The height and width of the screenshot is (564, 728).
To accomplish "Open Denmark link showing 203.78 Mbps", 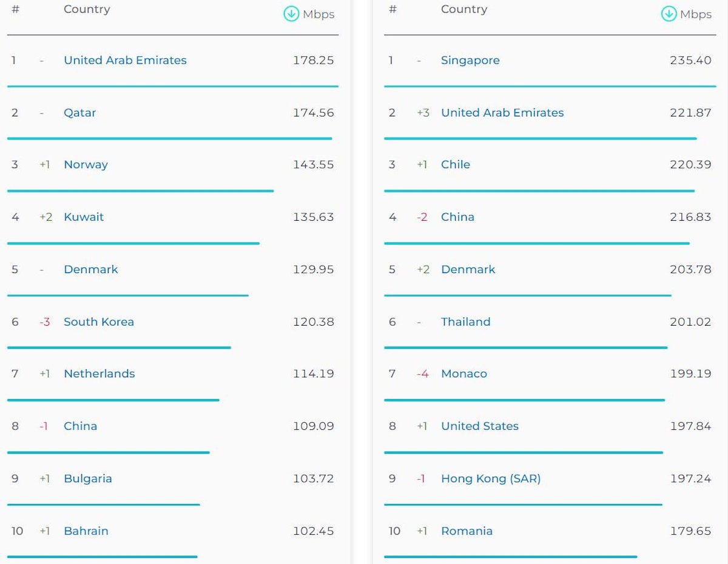I will point(468,270).
